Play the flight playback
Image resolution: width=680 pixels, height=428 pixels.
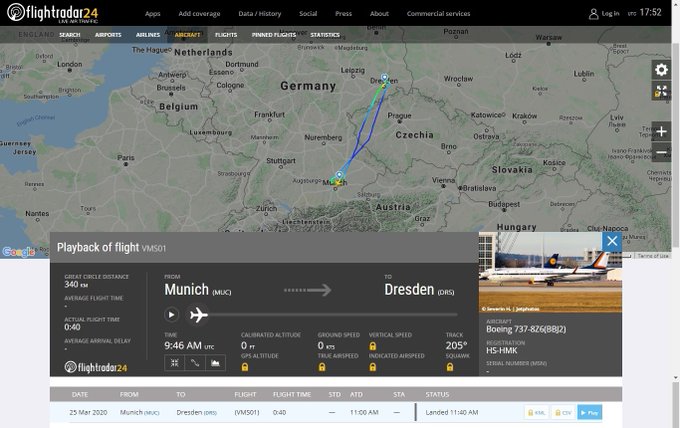[x=171, y=314]
